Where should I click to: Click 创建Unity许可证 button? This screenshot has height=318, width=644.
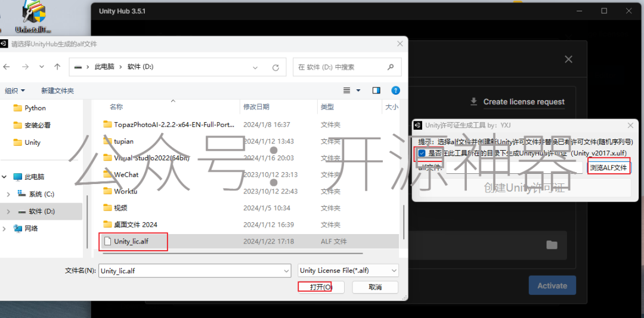pos(525,188)
